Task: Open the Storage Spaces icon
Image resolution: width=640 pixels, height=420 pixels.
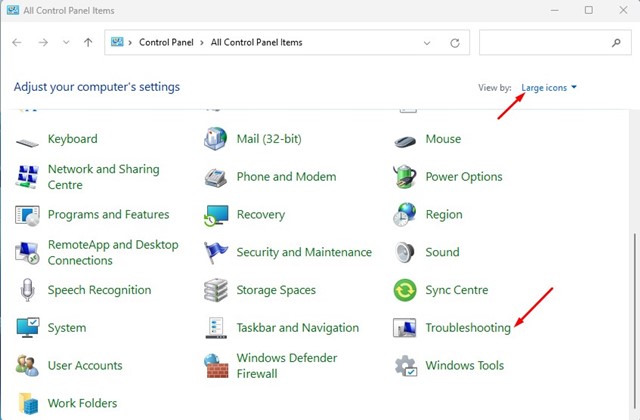Action: pyautogui.click(x=216, y=291)
